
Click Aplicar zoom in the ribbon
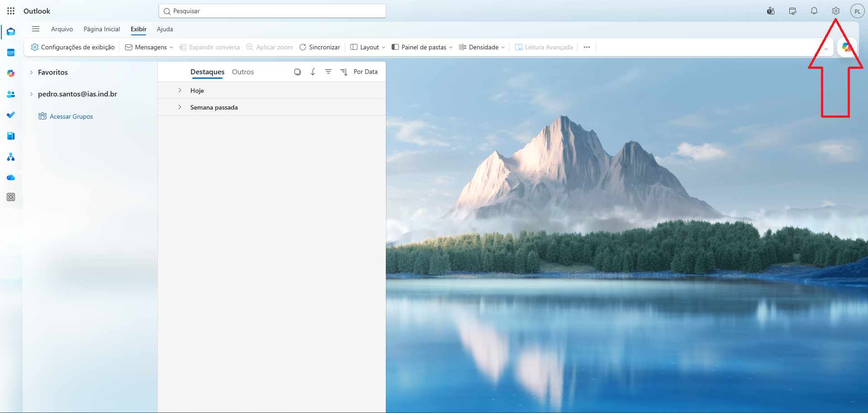click(x=270, y=47)
